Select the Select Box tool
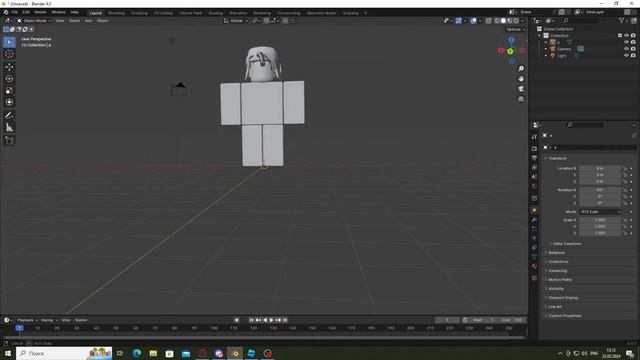640x360 pixels. click(9, 42)
